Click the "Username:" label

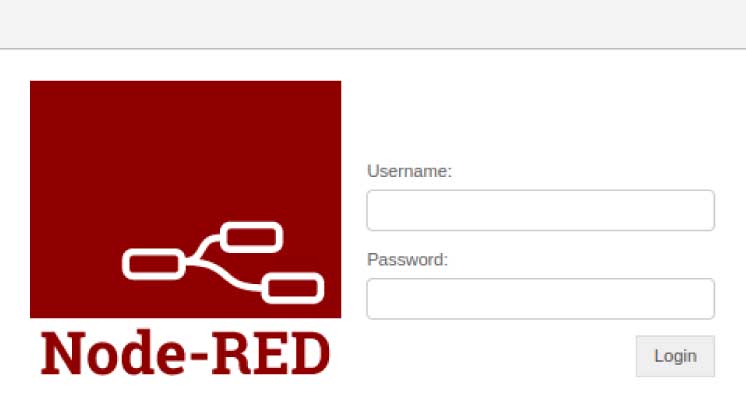(409, 171)
